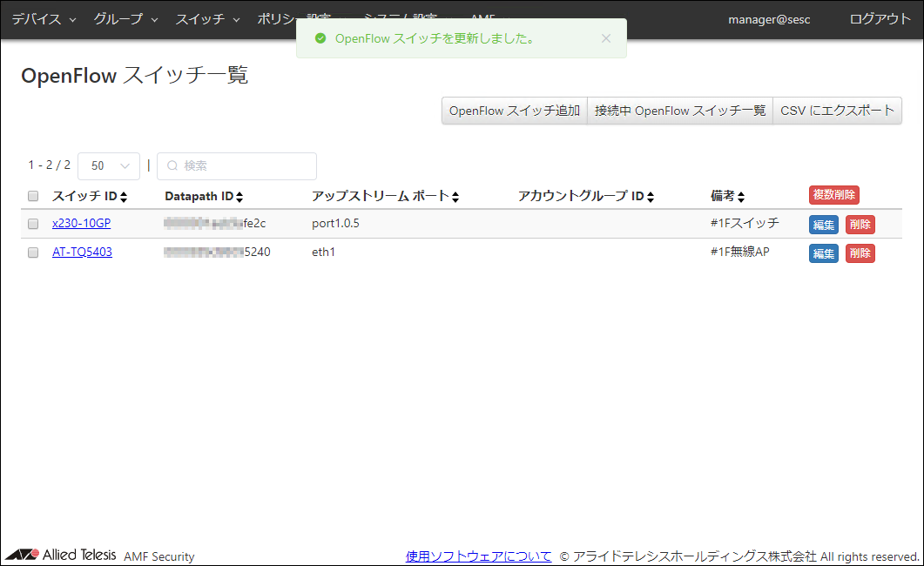
Task: Click #1F無線AP remark cell
Action: point(739,252)
